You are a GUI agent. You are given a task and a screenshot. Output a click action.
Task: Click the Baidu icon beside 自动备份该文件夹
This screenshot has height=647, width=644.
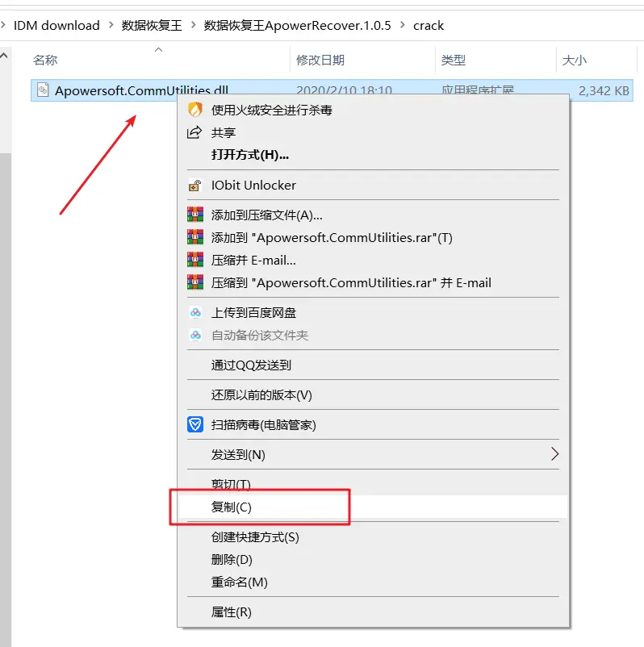(195, 335)
